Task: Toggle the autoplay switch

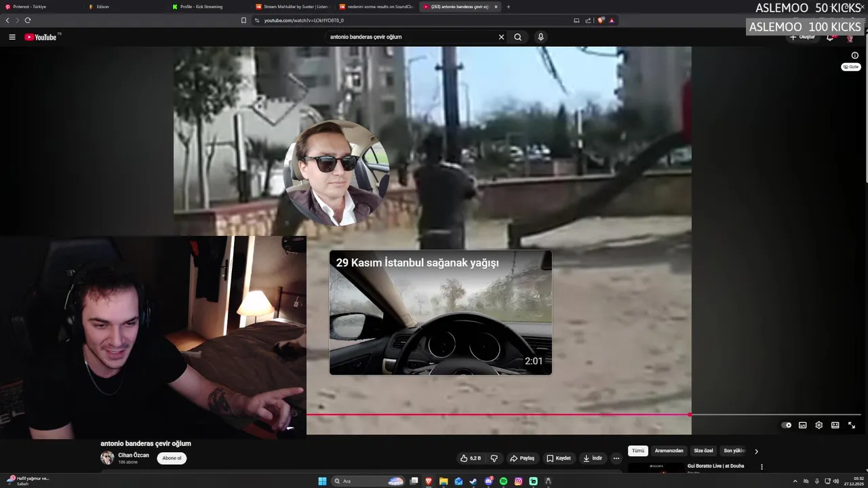Action: 786,425
